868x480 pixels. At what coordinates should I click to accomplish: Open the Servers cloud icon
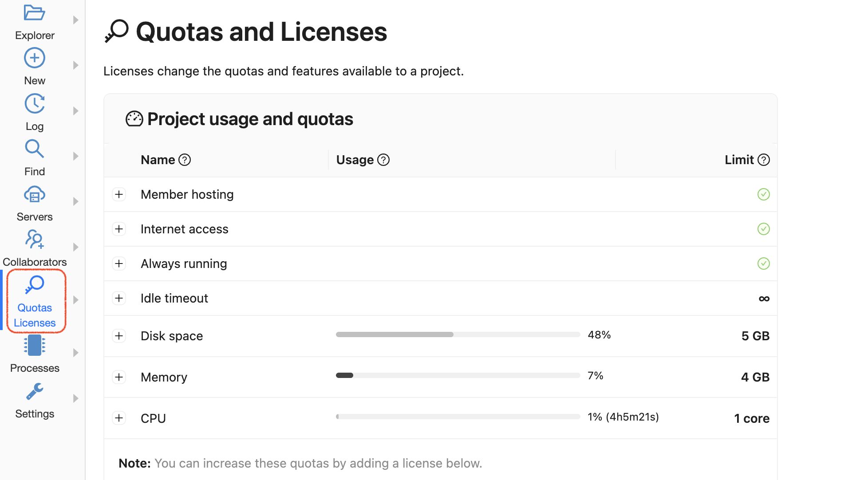(34, 195)
